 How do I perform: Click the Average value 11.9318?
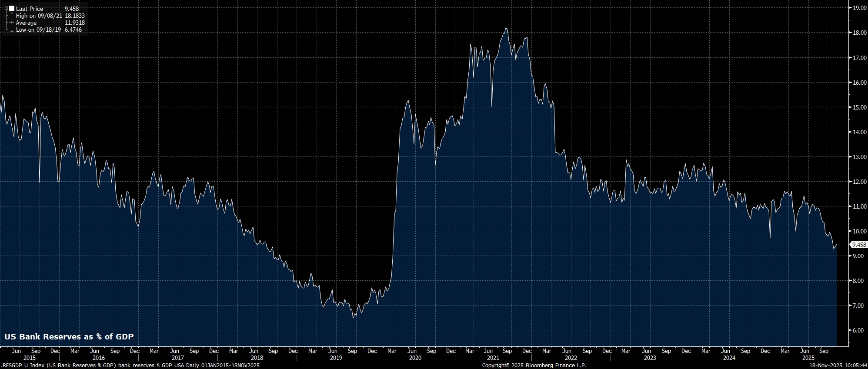[74, 23]
